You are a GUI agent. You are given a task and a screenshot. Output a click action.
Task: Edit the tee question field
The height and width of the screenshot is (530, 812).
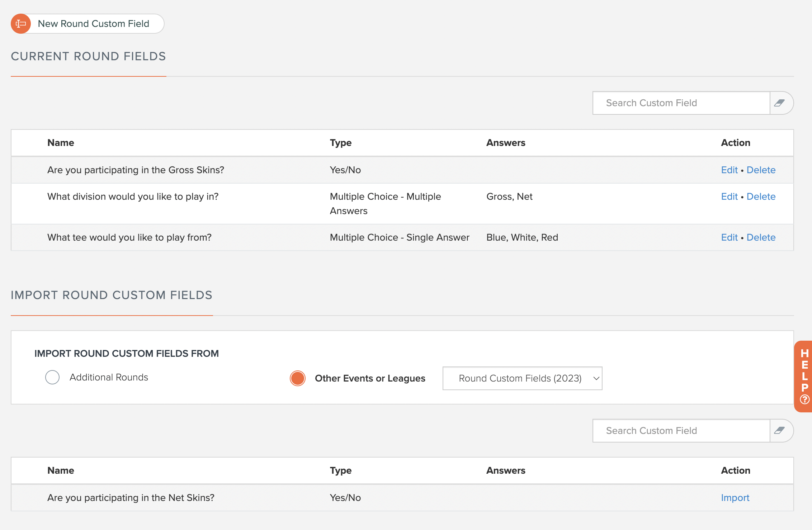click(x=729, y=237)
